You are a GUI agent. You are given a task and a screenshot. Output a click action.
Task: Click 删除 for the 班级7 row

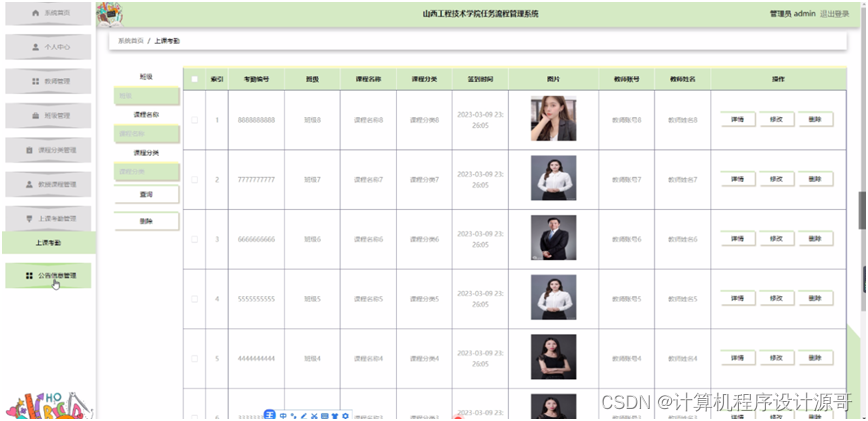pos(815,179)
